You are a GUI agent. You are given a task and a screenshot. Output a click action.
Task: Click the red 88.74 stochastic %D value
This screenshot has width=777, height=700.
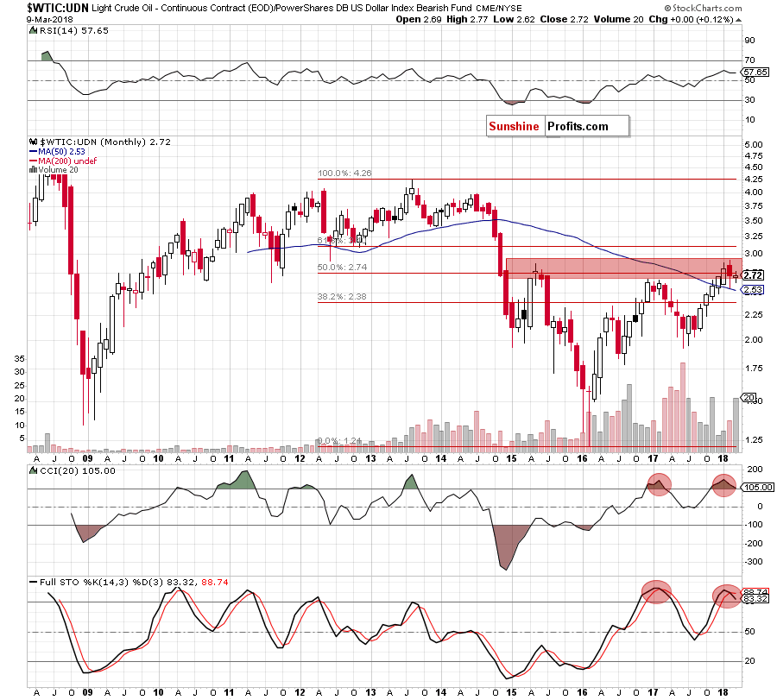pos(215,582)
